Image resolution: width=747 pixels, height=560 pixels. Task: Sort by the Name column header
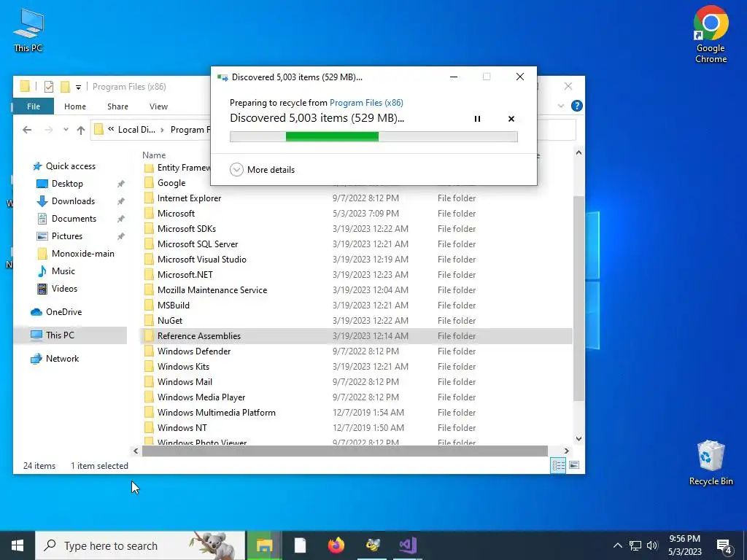pos(154,155)
